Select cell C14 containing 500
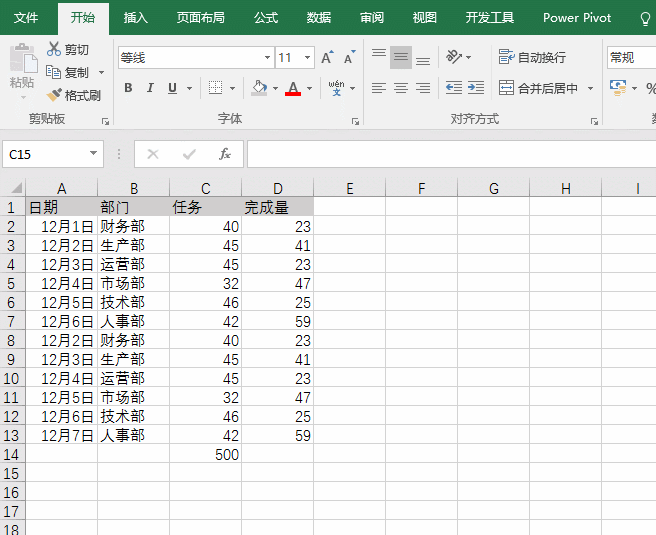The image size is (656, 535). click(x=205, y=454)
